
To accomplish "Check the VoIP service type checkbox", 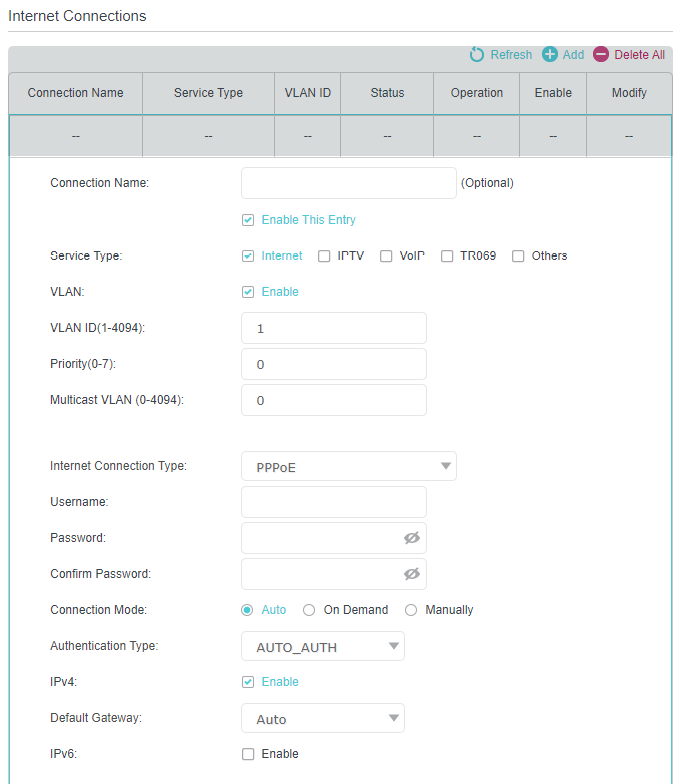I will (x=386, y=256).
